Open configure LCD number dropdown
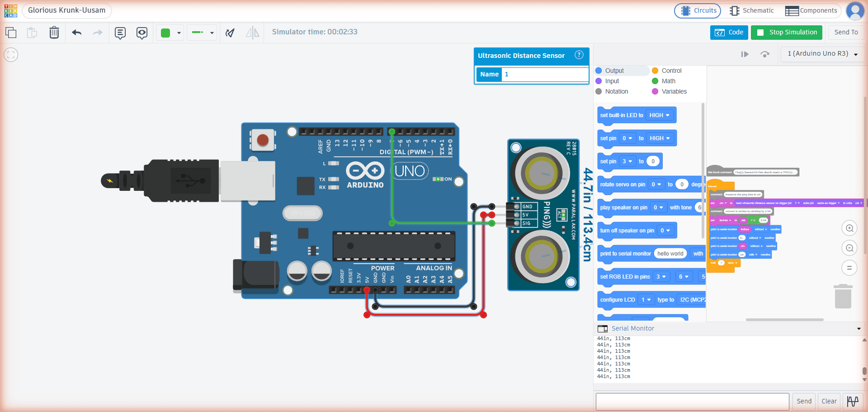This screenshot has height=412, width=868. (646, 300)
